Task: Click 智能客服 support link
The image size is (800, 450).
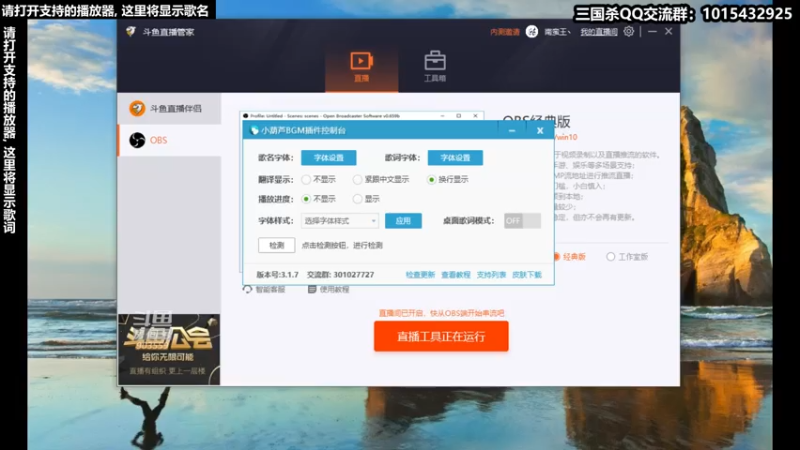Action: 264,289
